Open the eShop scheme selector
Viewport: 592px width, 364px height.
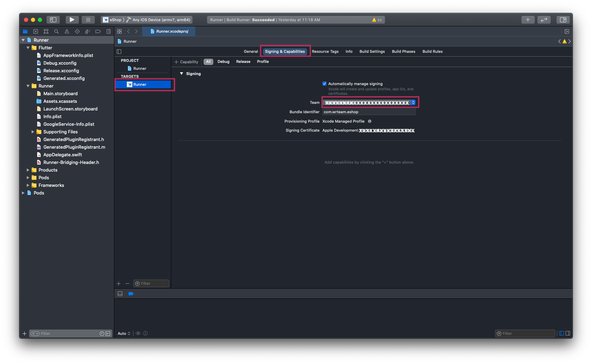(112, 20)
